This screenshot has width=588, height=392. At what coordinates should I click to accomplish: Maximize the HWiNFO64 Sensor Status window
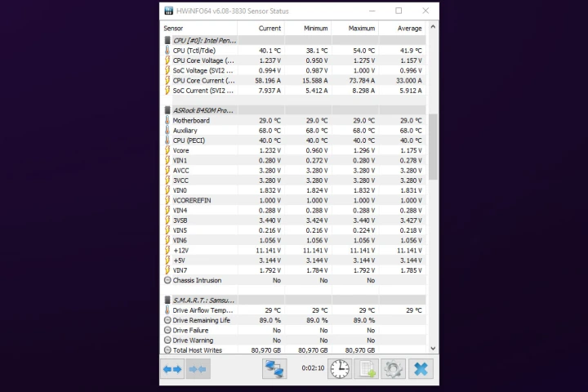tap(399, 11)
